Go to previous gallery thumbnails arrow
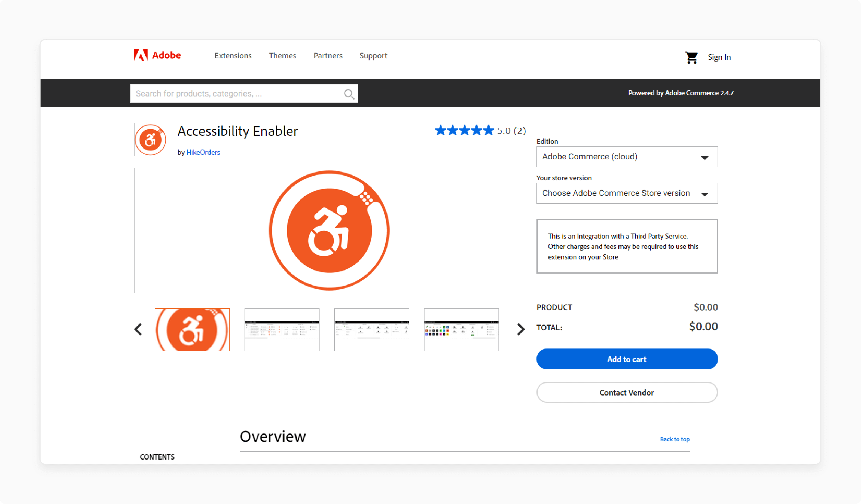The image size is (861, 504). pyautogui.click(x=138, y=329)
